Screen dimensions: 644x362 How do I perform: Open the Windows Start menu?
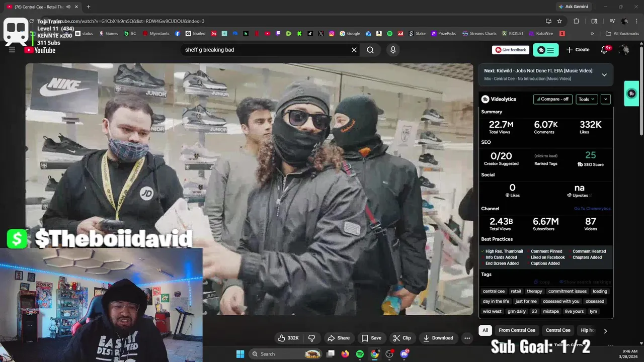coord(240,354)
